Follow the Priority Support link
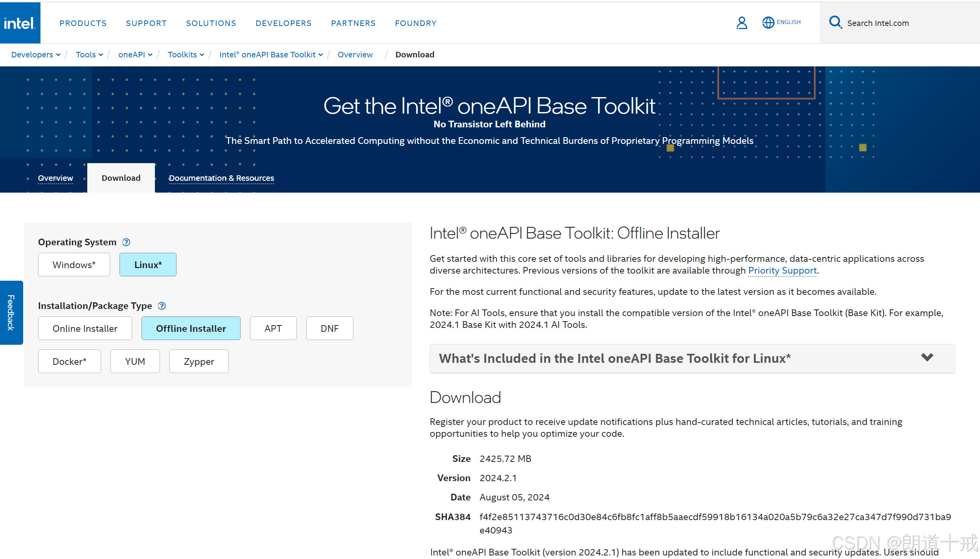Viewport: 980px width, 559px height. 782,270
